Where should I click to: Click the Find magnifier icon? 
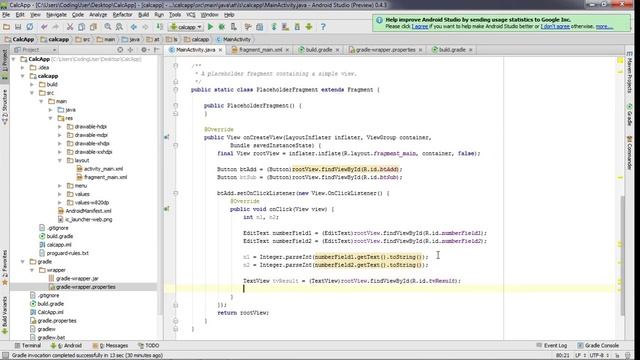point(107,27)
